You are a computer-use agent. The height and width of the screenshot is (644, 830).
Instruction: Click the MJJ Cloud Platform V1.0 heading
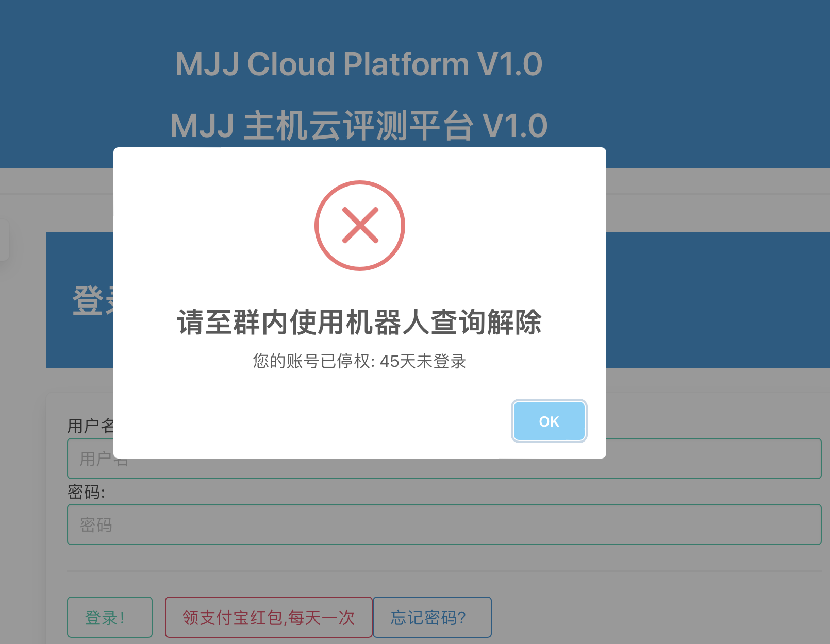coord(359,64)
